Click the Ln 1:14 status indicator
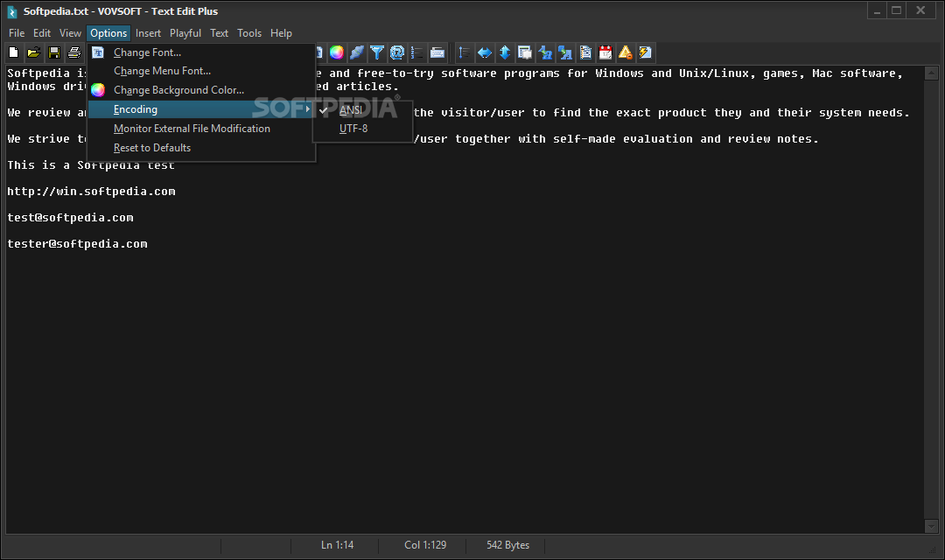This screenshot has width=945, height=560. [337, 545]
